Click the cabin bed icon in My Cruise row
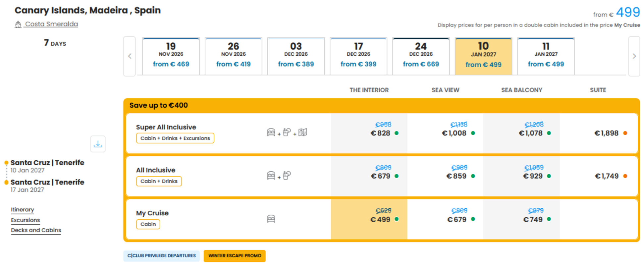The height and width of the screenshot is (265, 644). [x=271, y=219]
